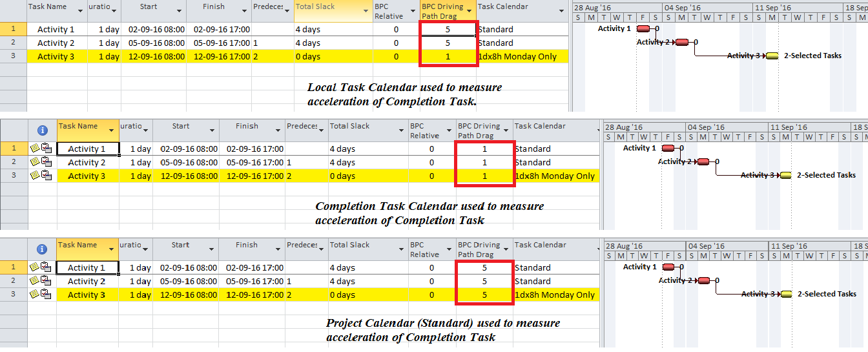
Task: Open the Start filter dropdown in bottom grid
Action: pyautogui.click(x=212, y=249)
